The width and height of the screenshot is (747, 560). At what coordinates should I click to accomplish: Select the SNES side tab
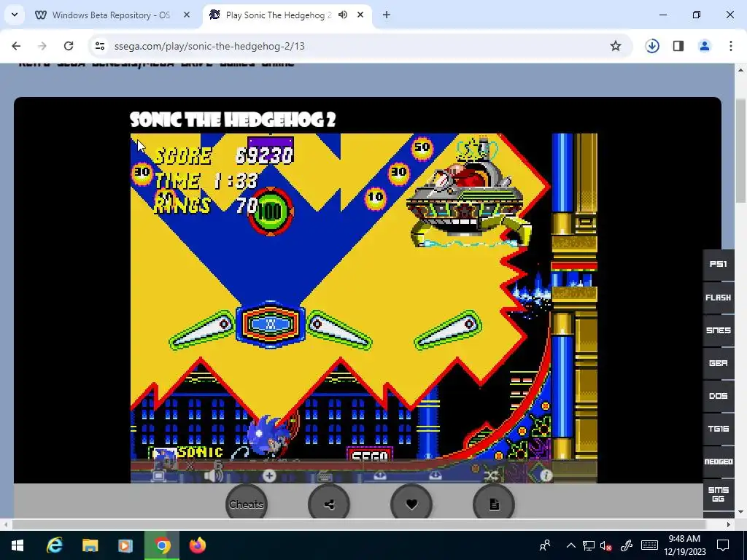[718, 330]
